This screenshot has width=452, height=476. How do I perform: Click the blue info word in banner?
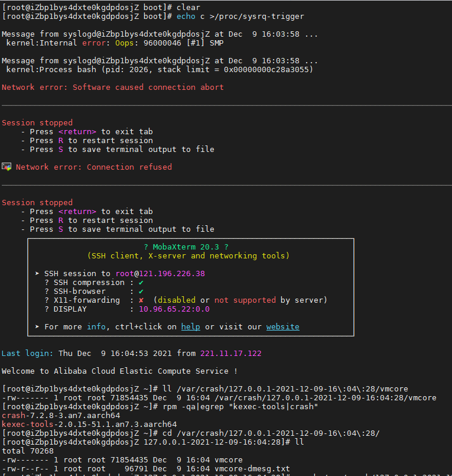(x=96, y=327)
